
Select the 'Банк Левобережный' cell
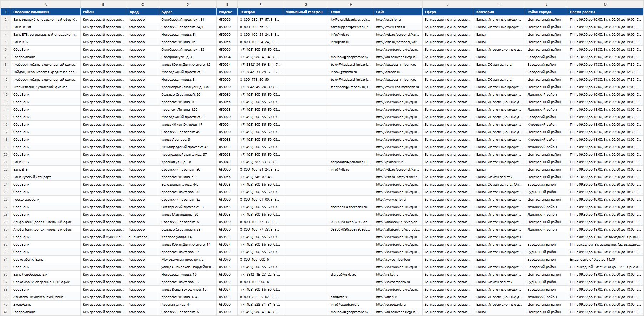[46, 275]
